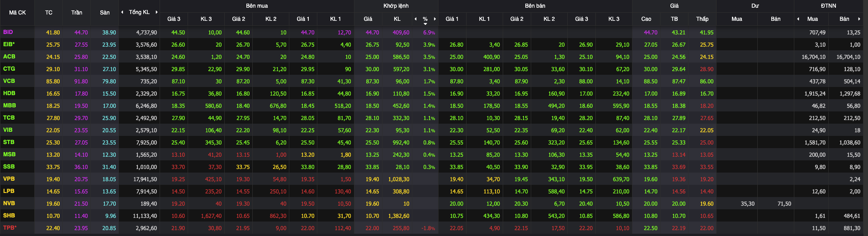868x236 pixels.
Task: Open the HDB stock symbol
Action: pos(9,93)
